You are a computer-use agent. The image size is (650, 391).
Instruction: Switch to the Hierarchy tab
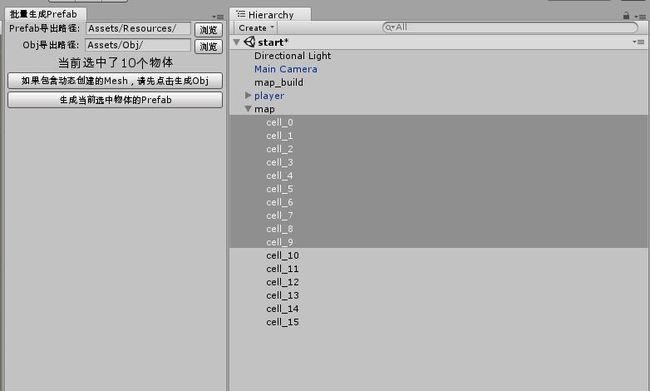[270, 15]
